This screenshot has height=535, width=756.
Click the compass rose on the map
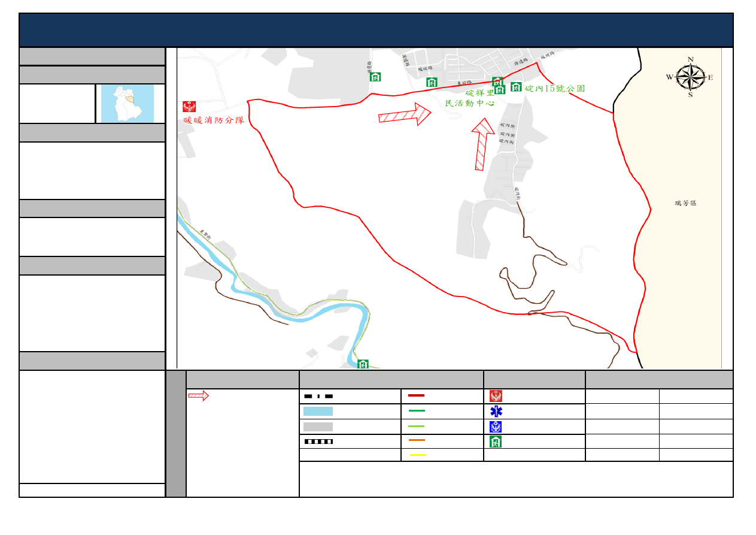click(691, 77)
